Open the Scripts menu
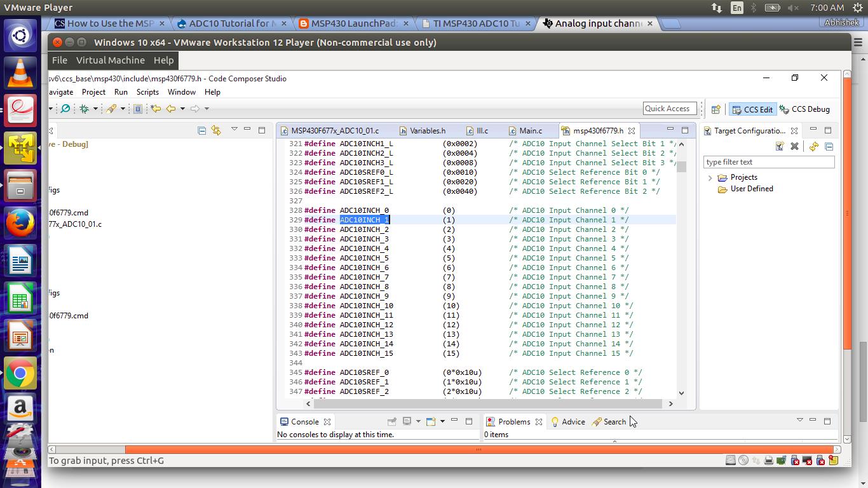This screenshot has width=868, height=488. [147, 92]
